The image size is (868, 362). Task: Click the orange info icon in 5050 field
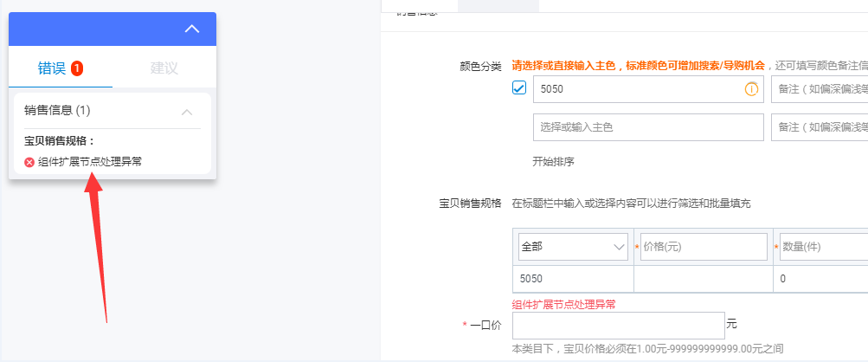tap(751, 88)
